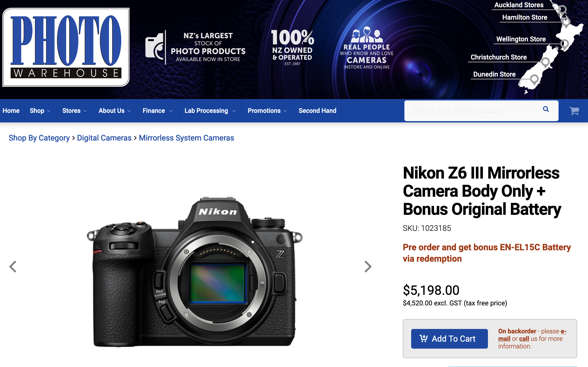Expand the Stores dropdown menu

[x=74, y=111]
